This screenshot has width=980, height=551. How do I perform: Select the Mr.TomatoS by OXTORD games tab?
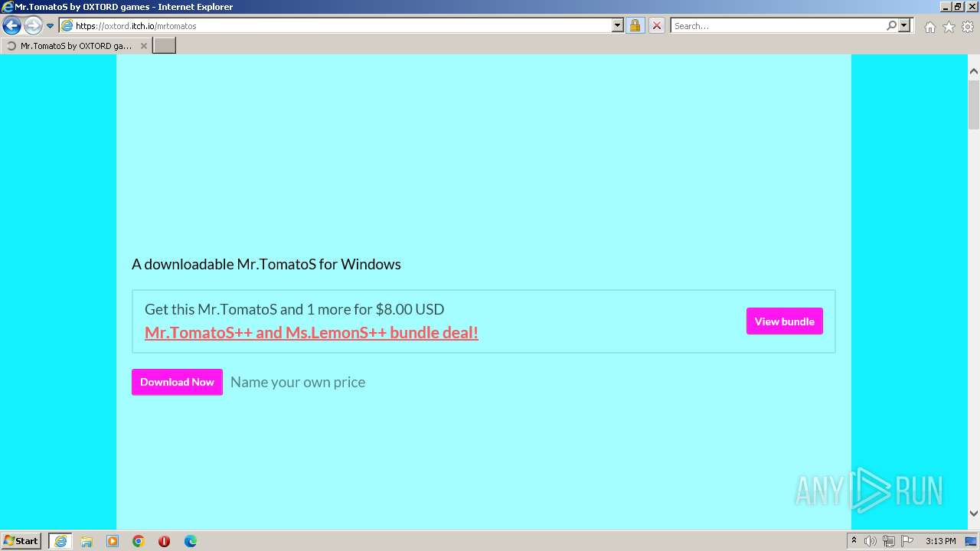coord(76,46)
